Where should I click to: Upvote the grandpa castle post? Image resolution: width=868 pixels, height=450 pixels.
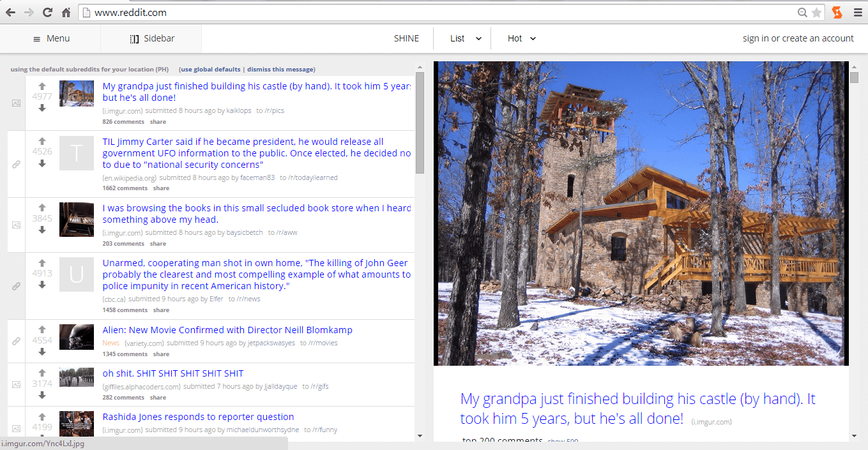click(42, 86)
